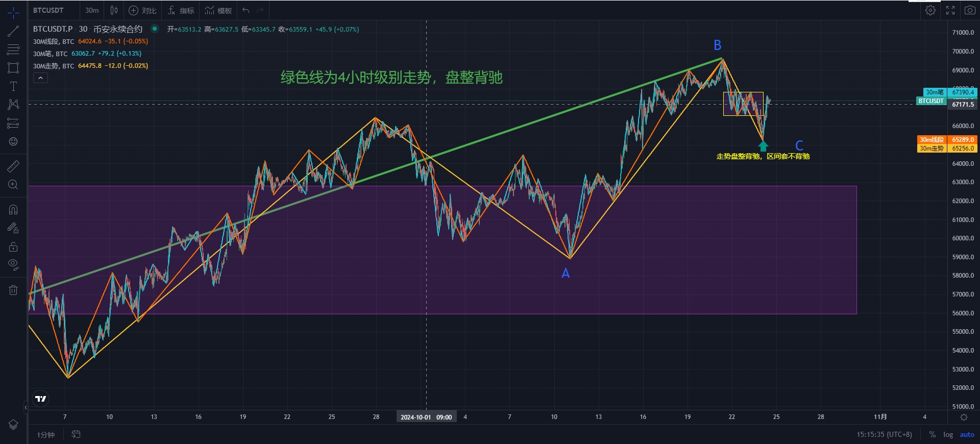The width and height of the screenshot is (980, 444).
Task: Click the 30m笔 price label on the scale
Action: [935, 92]
